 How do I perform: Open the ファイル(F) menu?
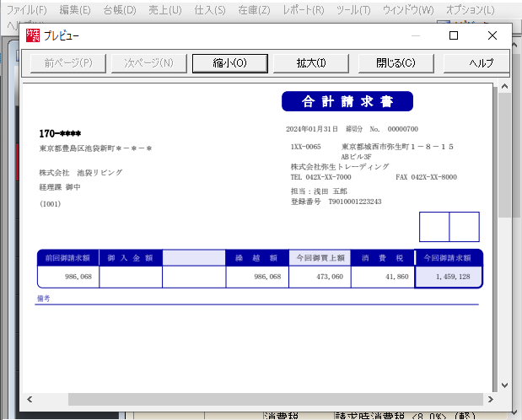(x=27, y=10)
